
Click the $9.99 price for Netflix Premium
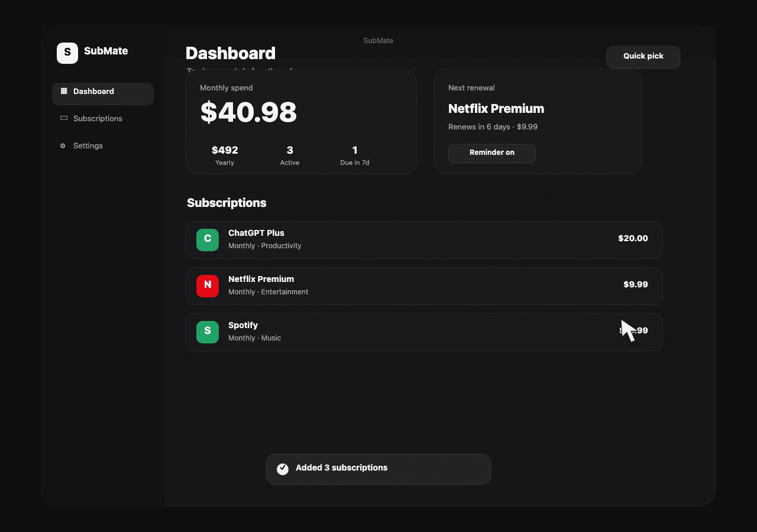pos(636,284)
